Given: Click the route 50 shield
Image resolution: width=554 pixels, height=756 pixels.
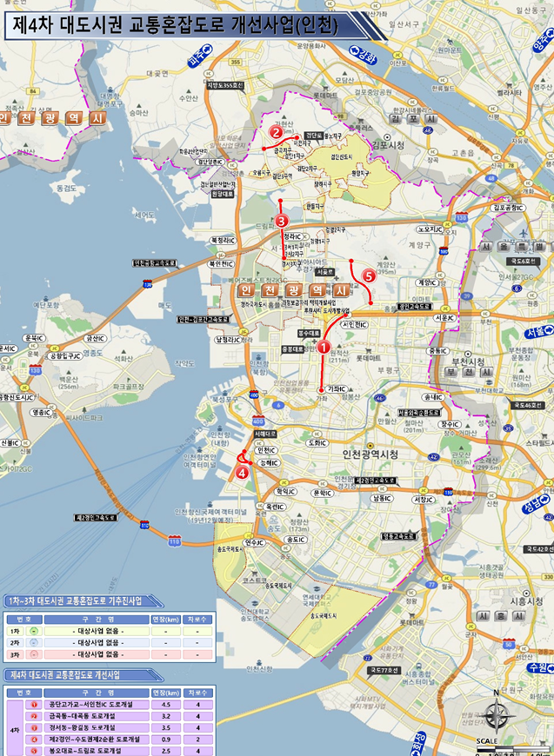Looking at the screenshot, I should click(x=508, y=644).
